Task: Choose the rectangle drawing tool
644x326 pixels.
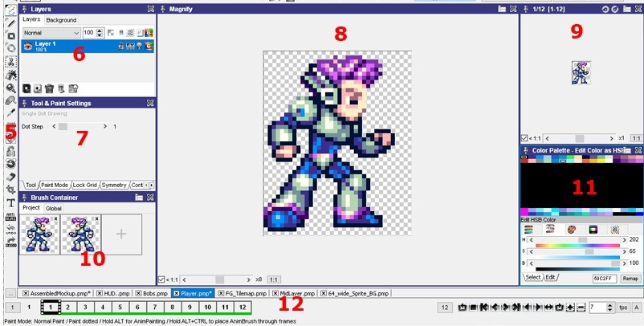Action: 11,36
